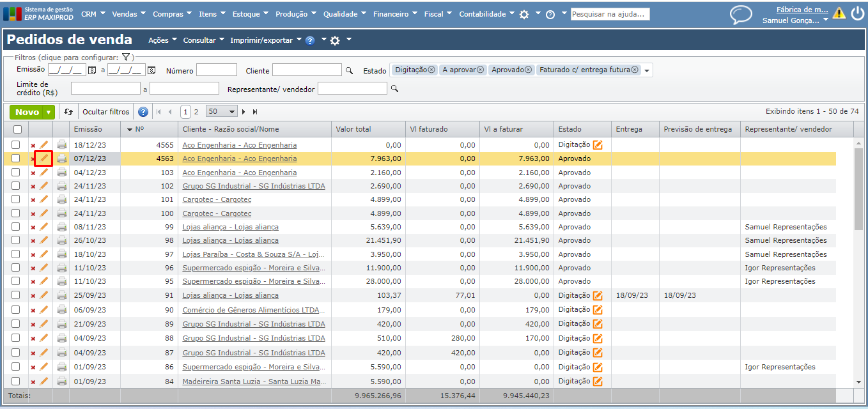The height and width of the screenshot is (409, 868).
Task: Click the filter funnel icon to configure filters
Action: [x=126, y=58]
